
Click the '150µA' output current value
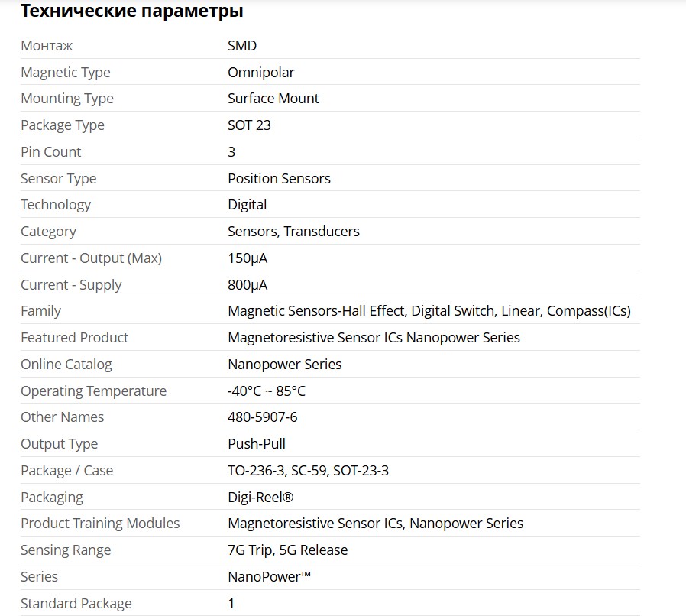click(x=248, y=258)
